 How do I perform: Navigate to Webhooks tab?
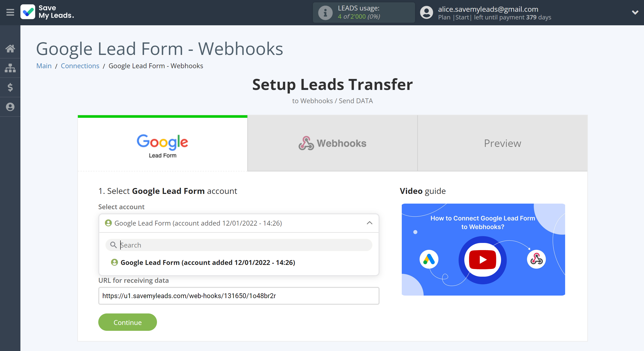click(x=332, y=143)
